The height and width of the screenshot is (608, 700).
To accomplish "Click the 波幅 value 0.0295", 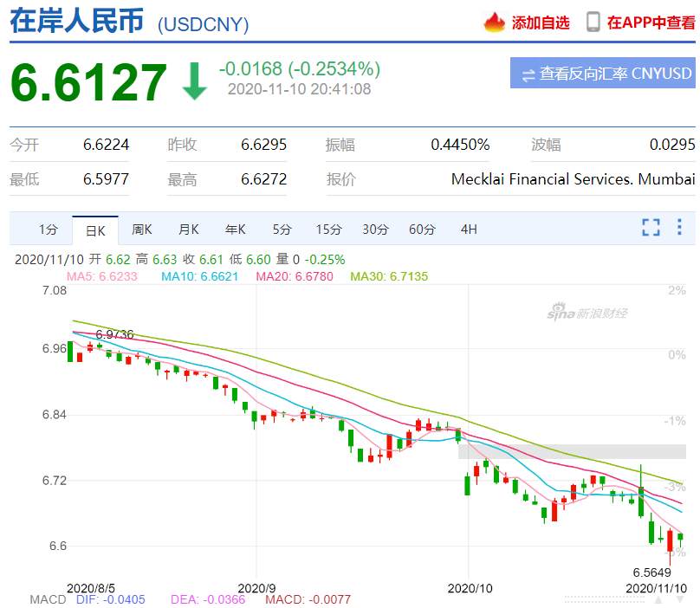I will [672, 145].
